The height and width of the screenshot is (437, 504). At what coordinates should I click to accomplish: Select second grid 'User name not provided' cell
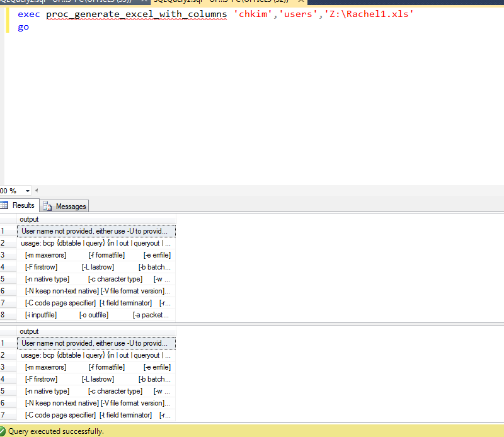(x=96, y=343)
